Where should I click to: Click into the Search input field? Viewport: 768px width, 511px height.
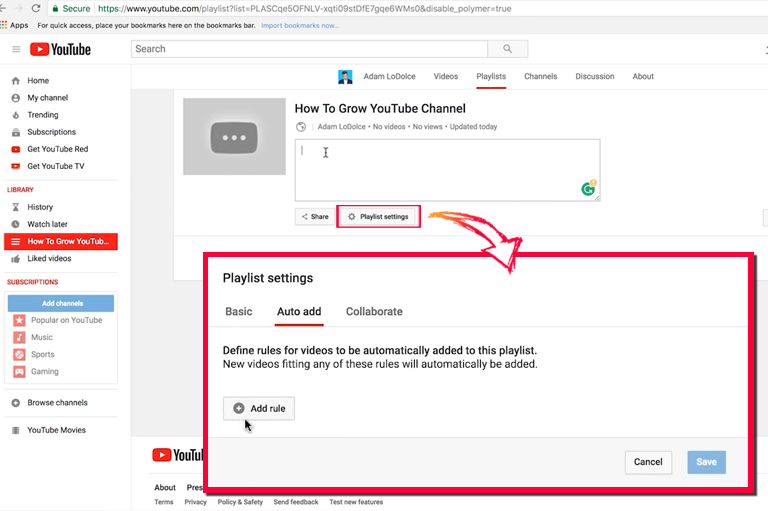tap(310, 49)
